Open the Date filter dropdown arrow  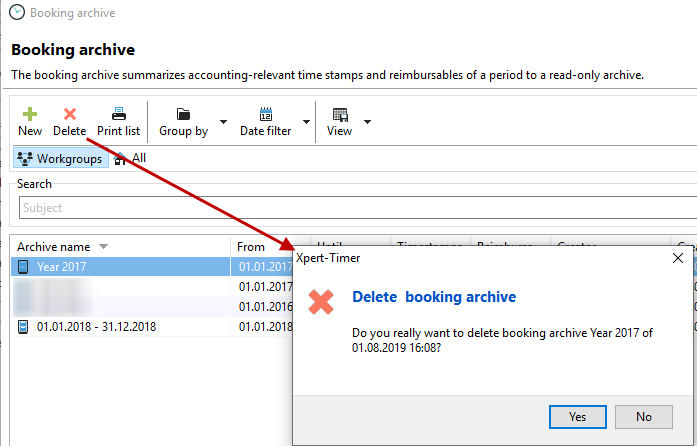(306, 122)
